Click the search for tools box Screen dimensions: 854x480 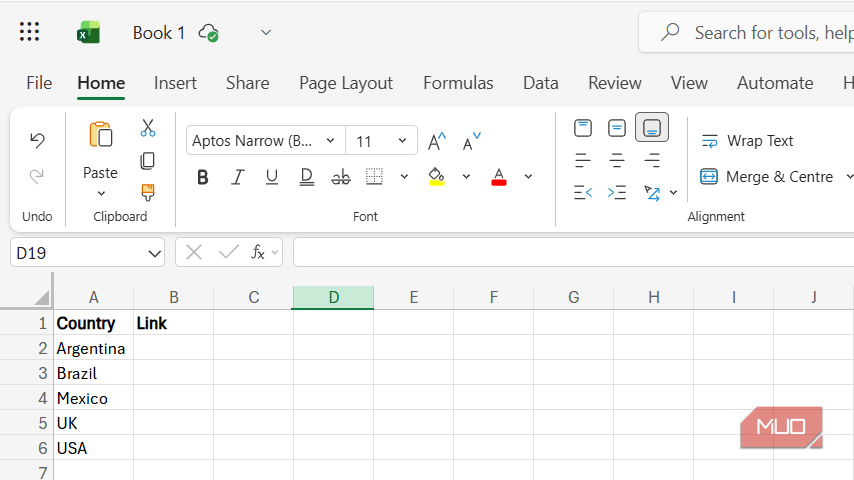click(x=746, y=33)
